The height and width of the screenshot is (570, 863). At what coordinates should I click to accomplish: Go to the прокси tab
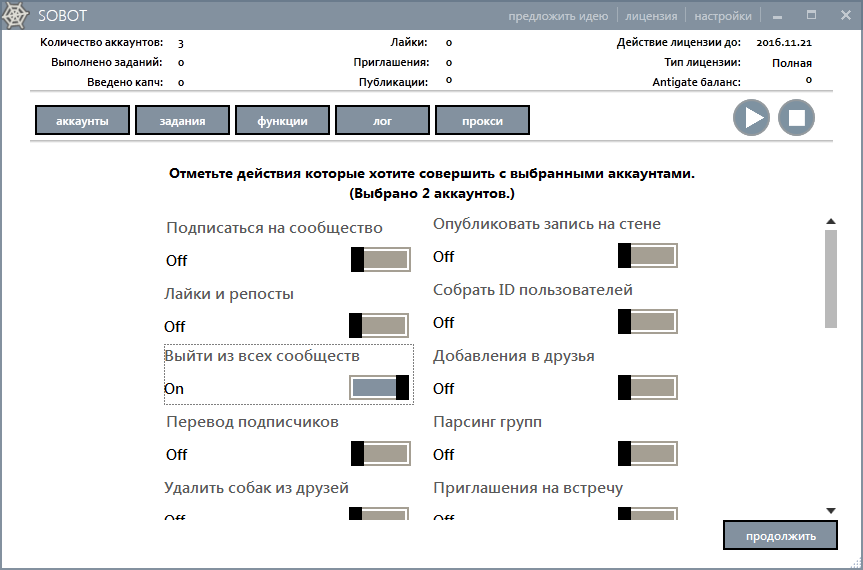click(483, 120)
